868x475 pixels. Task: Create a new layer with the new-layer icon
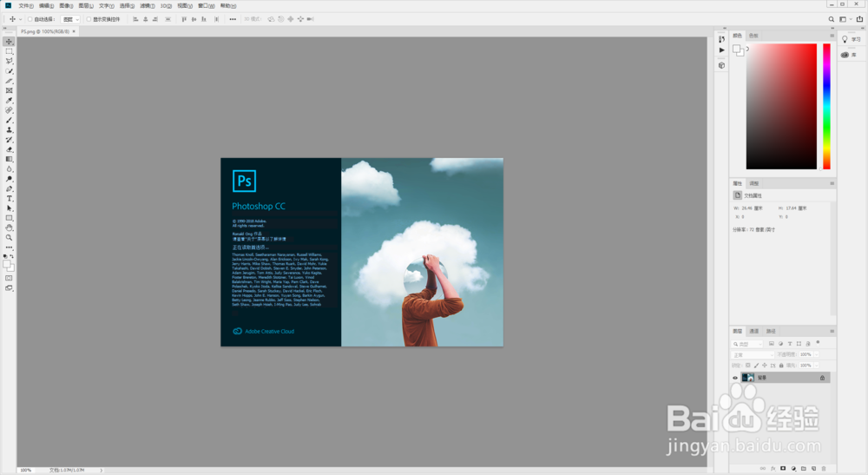point(814,468)
